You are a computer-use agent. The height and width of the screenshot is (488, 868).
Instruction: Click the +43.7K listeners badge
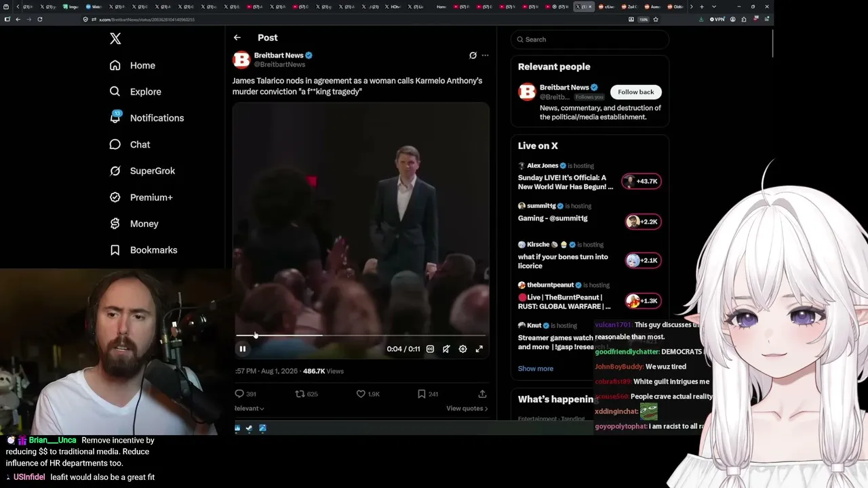(x=642, y=182)
